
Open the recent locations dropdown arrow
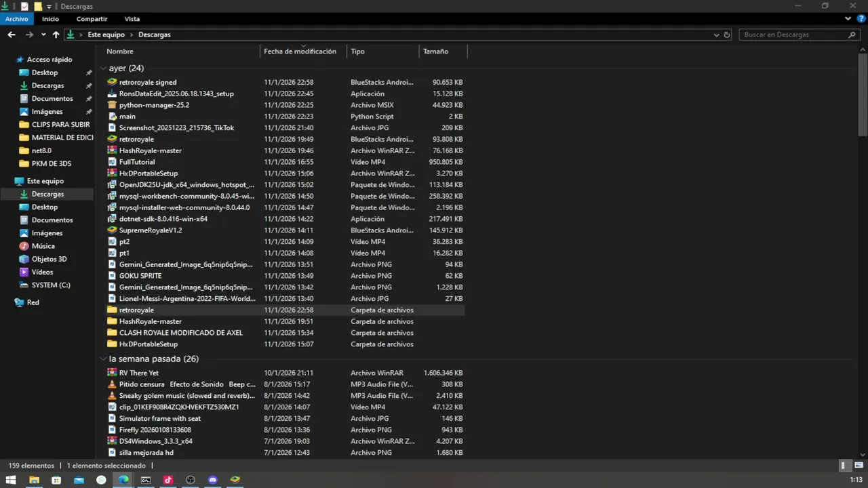point(43,35)
